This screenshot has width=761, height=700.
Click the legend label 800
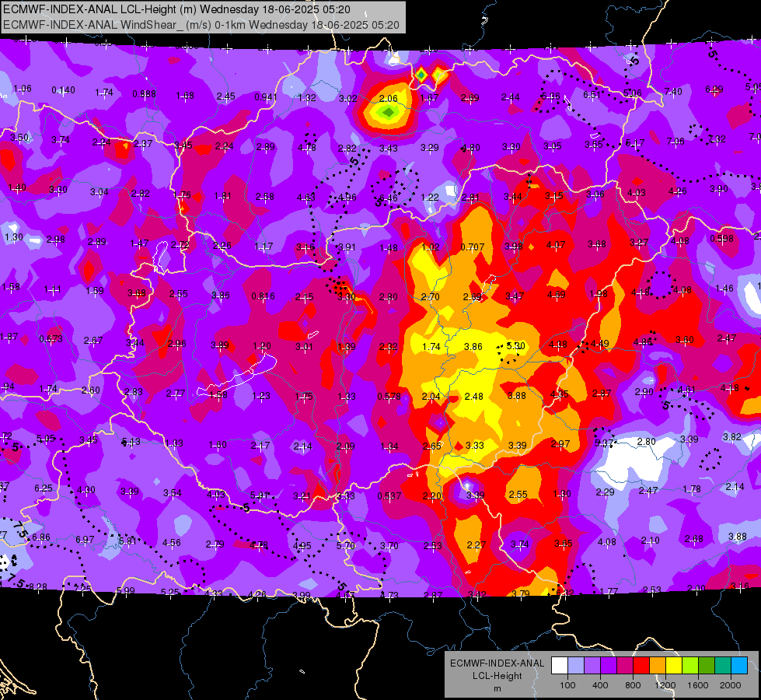click(x=633, y=685)
